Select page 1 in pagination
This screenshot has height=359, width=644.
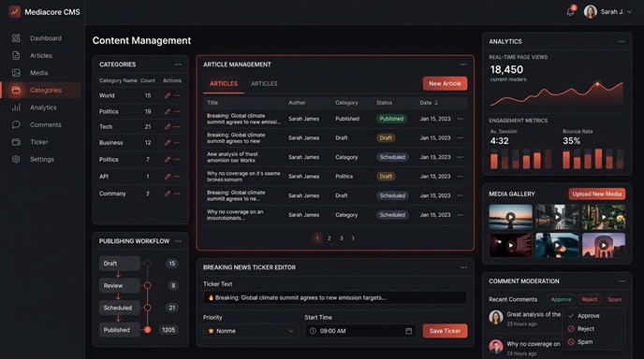point(317,238)
